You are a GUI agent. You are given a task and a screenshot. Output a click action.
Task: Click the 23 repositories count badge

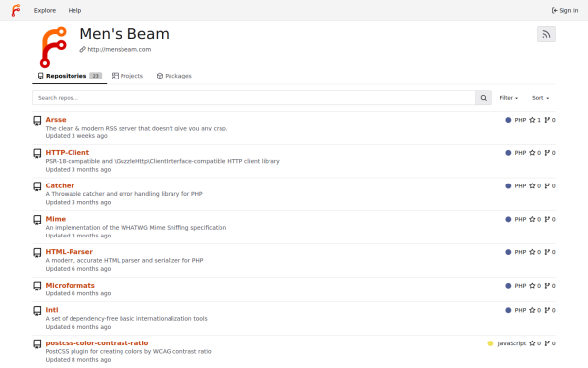[x=96, y=76]
